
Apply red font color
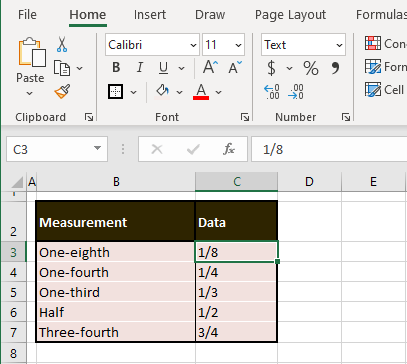[201, 92]
